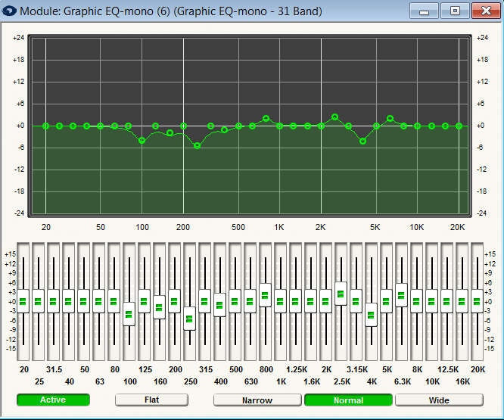Screen dimensions: 504x420
Task: Minimize the Graphic EQ module window
Action: pyautogui.click(x=424, y=11)
